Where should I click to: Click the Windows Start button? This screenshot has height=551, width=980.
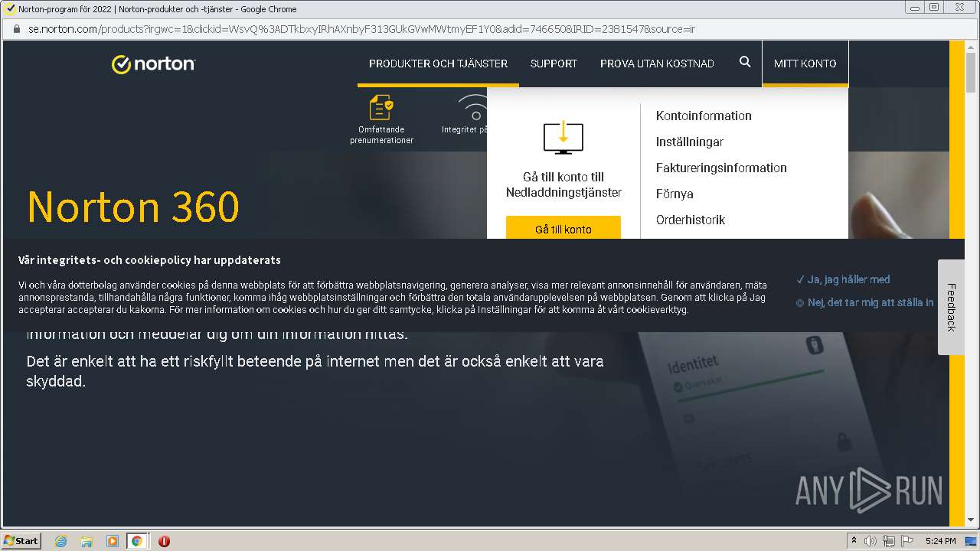21,541
